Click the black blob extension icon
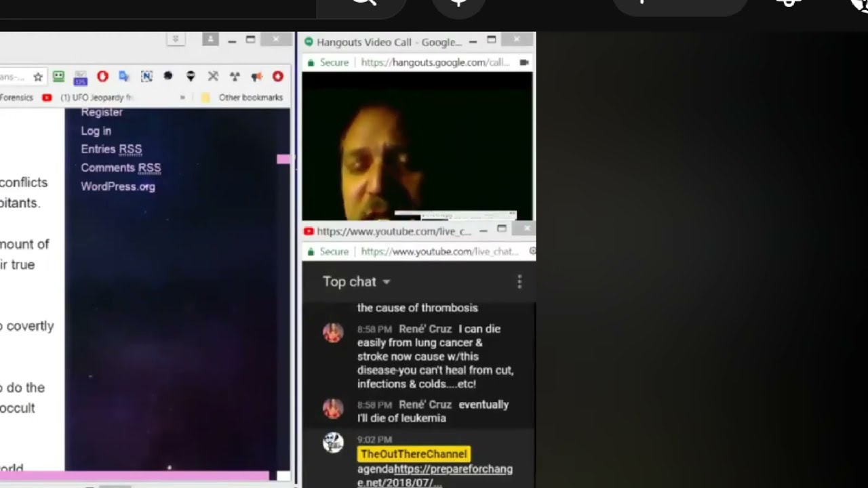Image resolution: width=868 pixels, height=488 pixels. pyautogui.click(x=168, y=76)
